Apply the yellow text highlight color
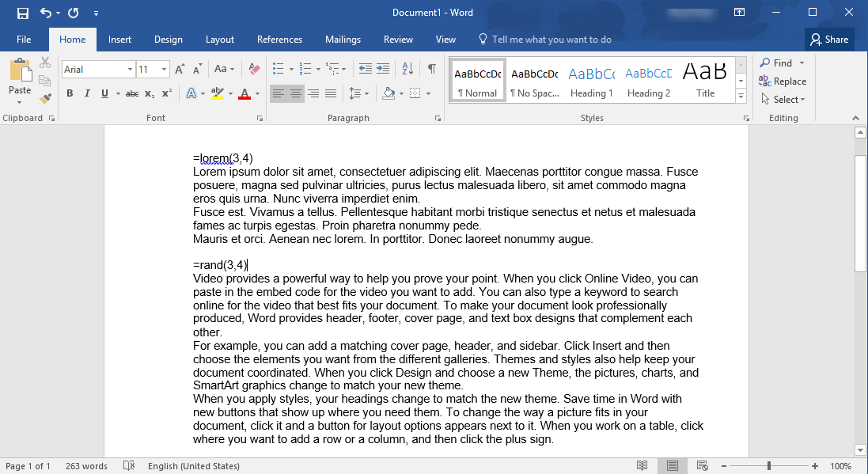Viewport: 868px width, 474px height. point(218,93)
